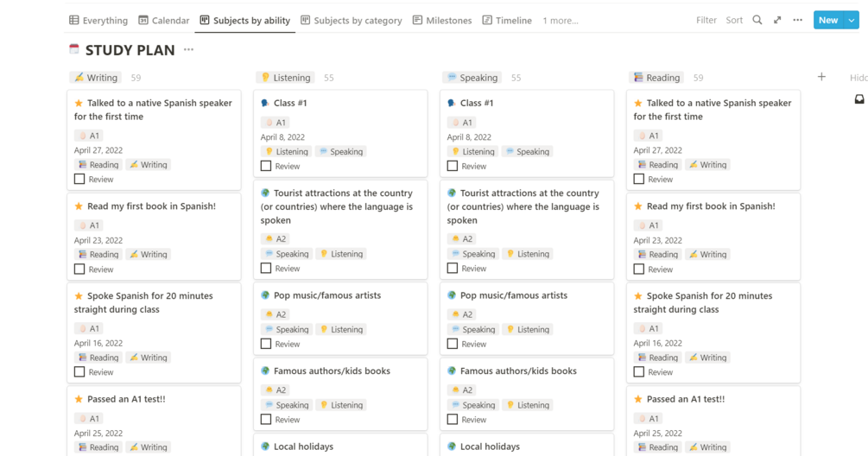Click date April 27, 2022 in Reading column
Image resolution: width=868 pixels, height=456 pixels.
point(657,150)
